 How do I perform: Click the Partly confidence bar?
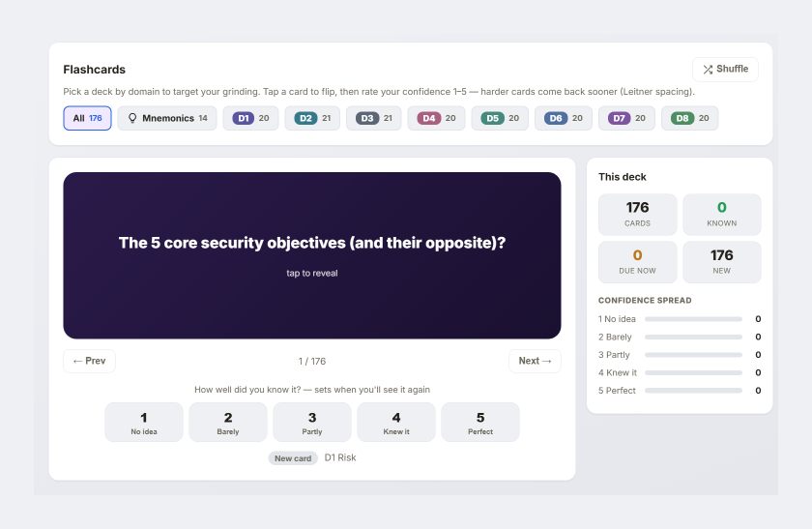point(693,355)
